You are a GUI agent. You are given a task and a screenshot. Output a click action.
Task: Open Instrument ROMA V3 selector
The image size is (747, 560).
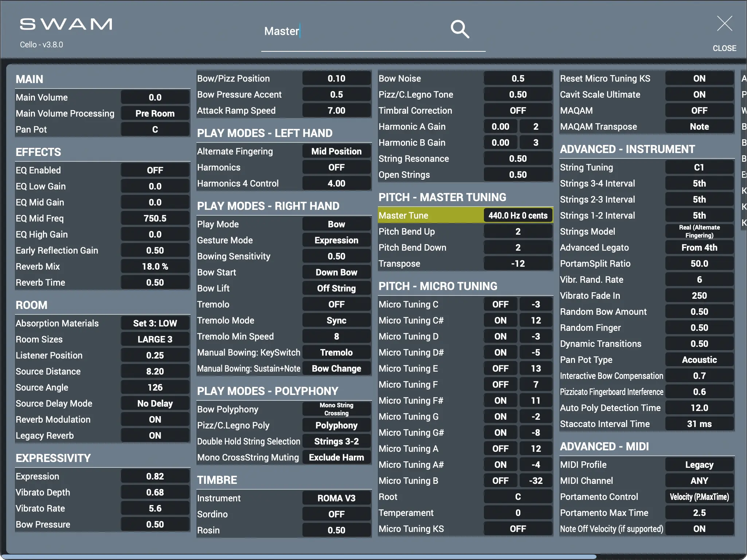pyautogui.click(x=336, y=498)
